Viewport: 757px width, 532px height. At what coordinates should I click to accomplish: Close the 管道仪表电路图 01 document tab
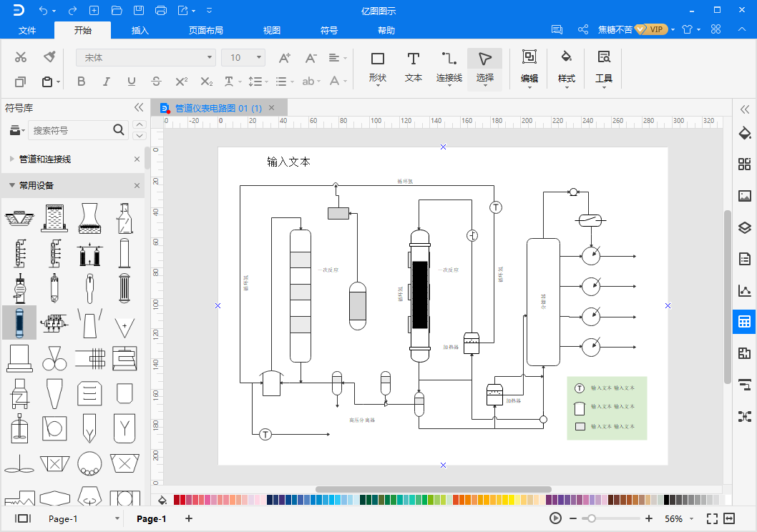272,107
